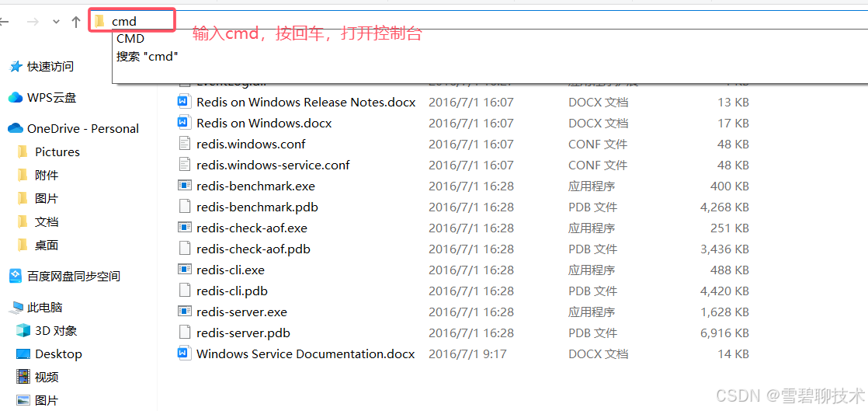
Task: Open Desktop under 此电脑
Action: [x=58, y=354]
